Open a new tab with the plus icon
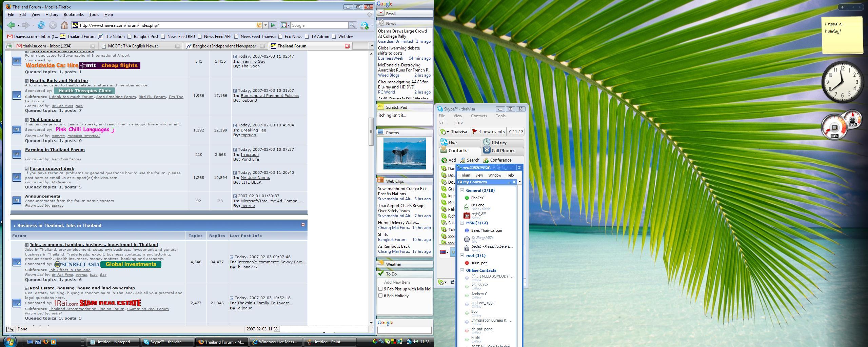Image resolution: width=868 pixels, height=347 pixels. click(x=9, y=46)
